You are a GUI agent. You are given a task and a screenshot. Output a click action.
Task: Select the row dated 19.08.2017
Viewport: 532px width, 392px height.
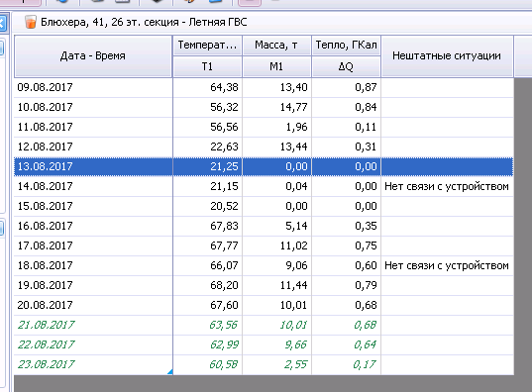tap(264, 285)
